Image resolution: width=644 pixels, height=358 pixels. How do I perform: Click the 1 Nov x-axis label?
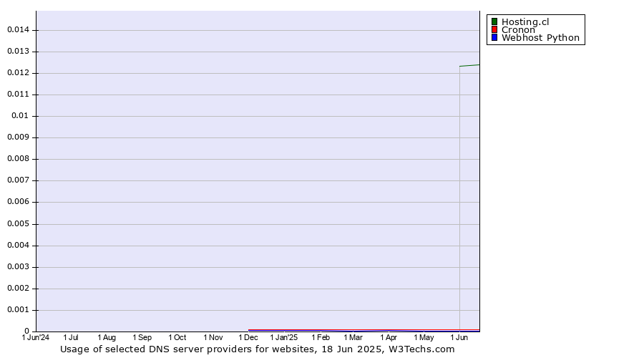pos(213,337)
